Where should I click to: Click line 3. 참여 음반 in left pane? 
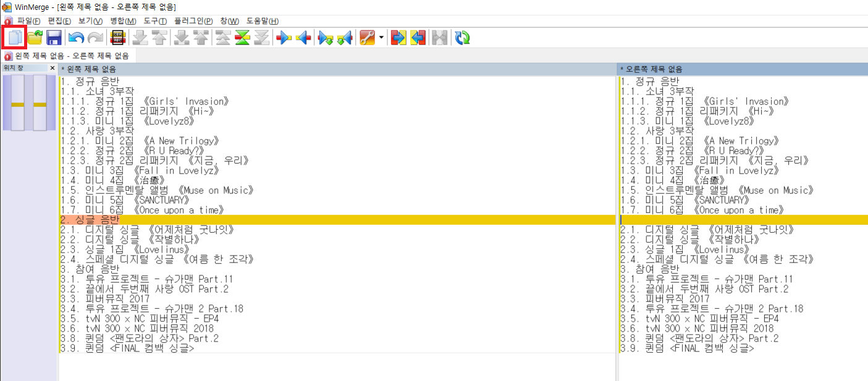click(90, 269)
